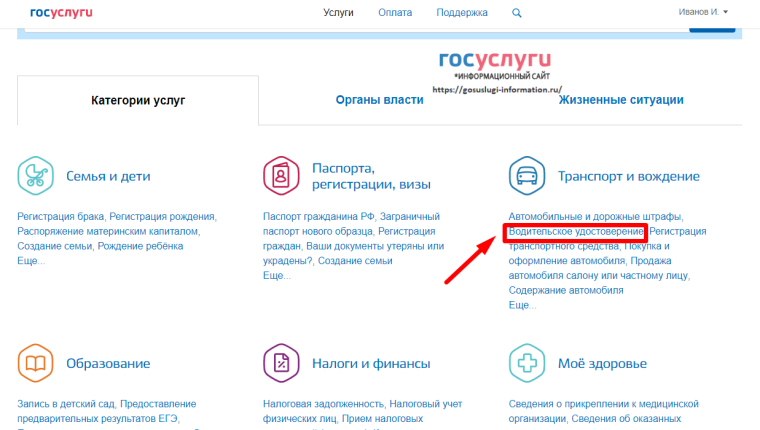Click the Регистрация рождения link
Screen dimensions: 760x430
click(162, 217)
